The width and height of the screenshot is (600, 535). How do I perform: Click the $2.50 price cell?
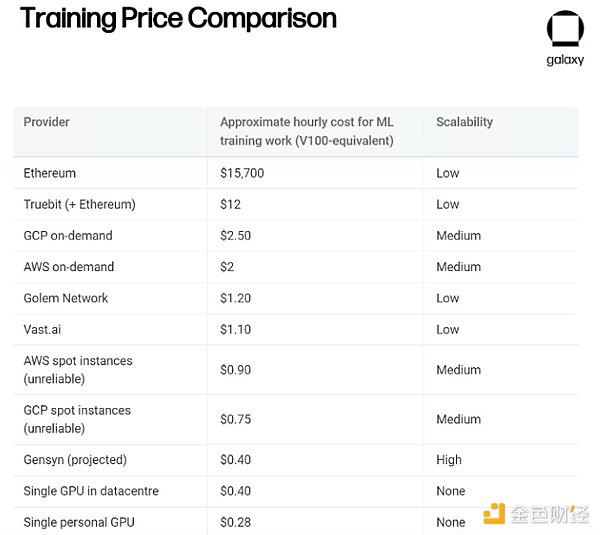pyautogui.click(x=236, y=235)
